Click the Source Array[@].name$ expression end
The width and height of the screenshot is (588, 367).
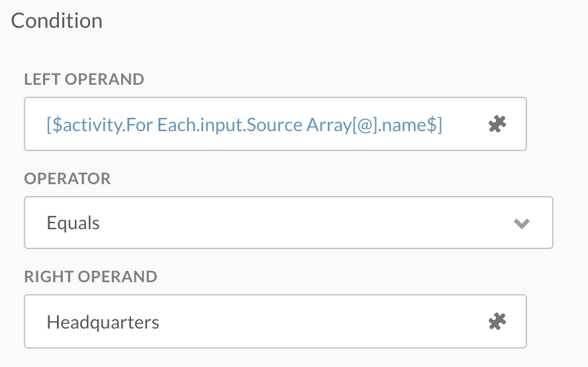(x=397, y=124)
